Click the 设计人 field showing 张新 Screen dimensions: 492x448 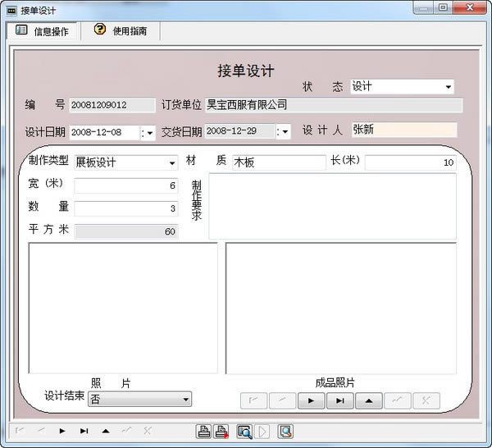403,130
